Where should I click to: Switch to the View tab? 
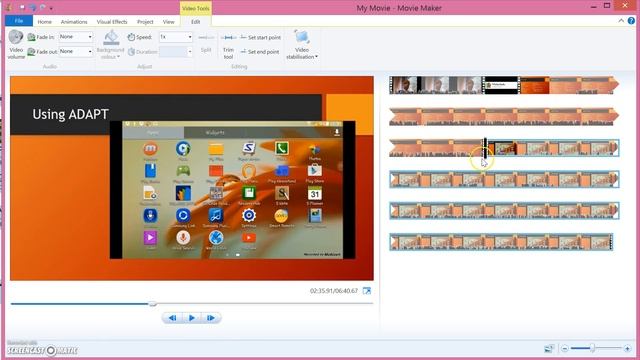(169, 22)
